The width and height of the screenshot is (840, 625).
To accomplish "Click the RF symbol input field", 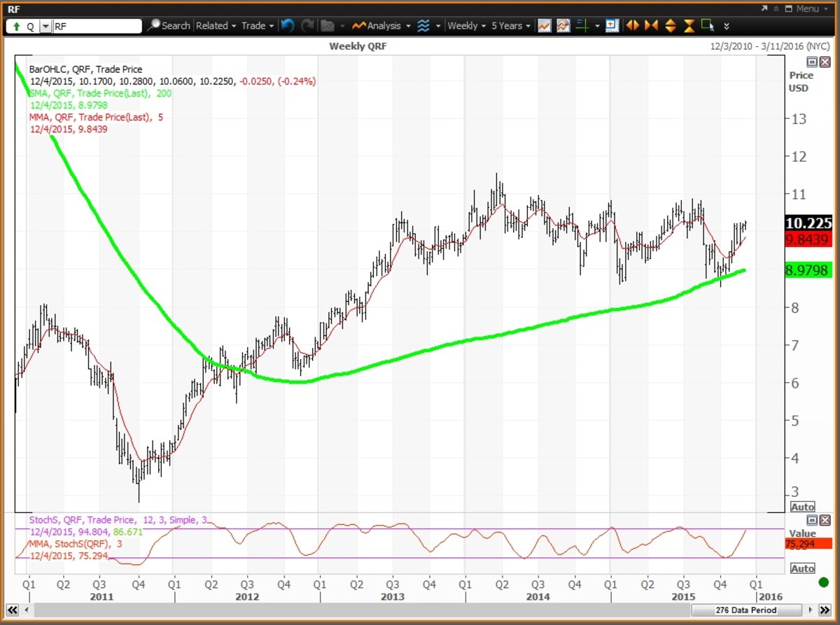I will point(98,26).
